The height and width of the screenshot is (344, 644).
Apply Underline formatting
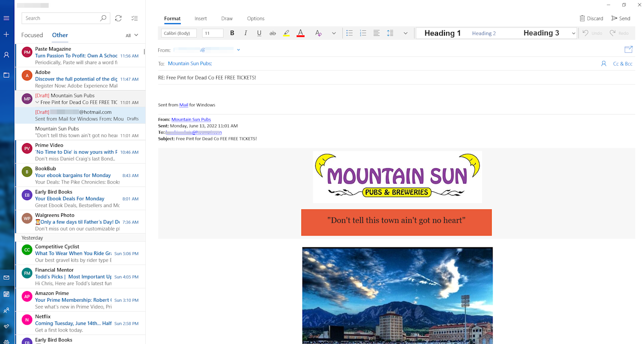tap(259, 33)
